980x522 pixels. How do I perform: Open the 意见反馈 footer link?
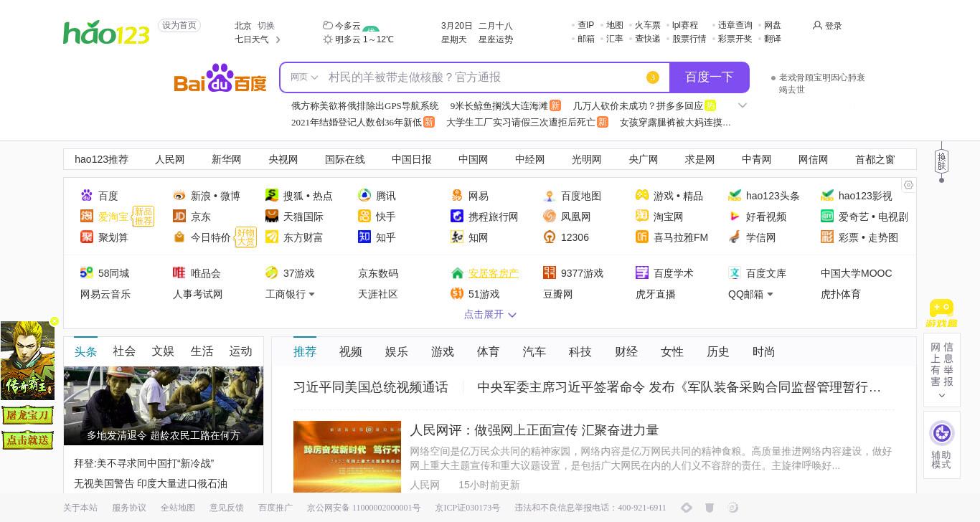click(227, 508)
